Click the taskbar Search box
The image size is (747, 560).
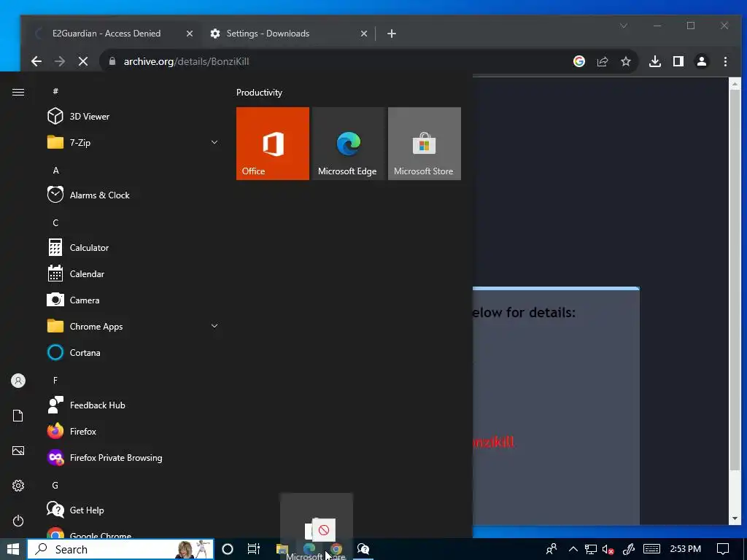pos(120,549)
